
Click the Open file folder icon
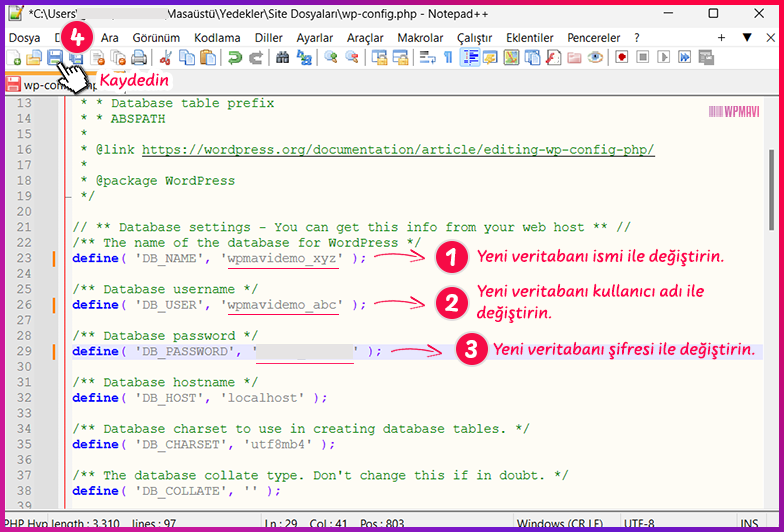click(34, 58)
